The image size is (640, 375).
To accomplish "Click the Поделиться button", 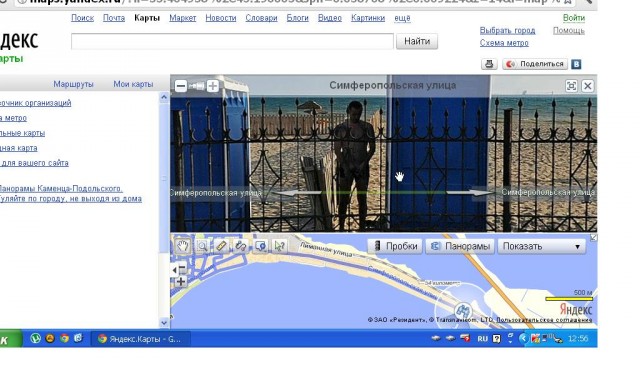I will pyautogui.click(x=535, y=64).
